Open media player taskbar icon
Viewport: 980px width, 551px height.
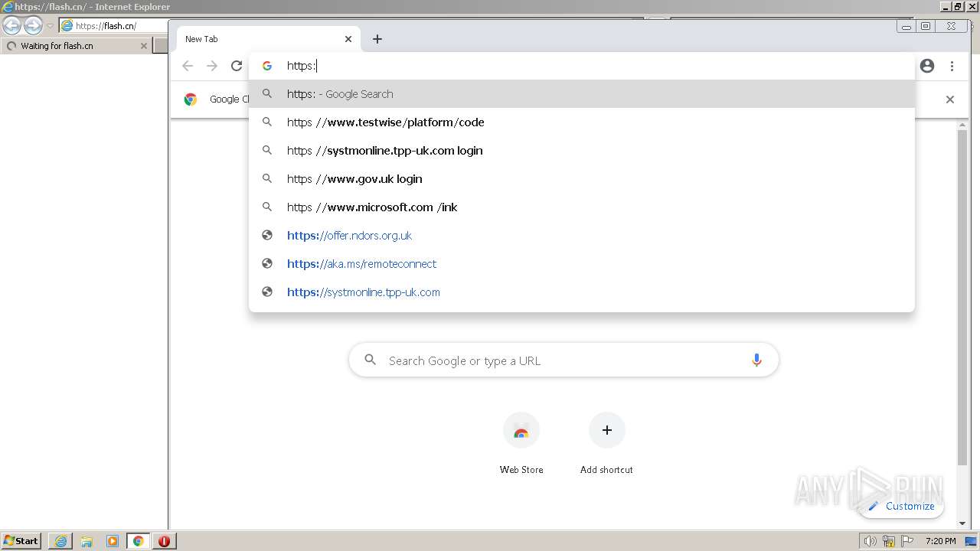113,541
